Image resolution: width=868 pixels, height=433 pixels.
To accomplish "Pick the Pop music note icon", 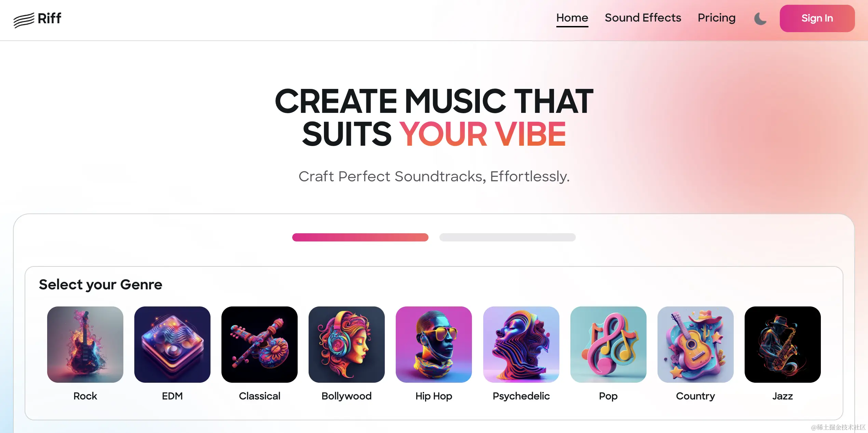I will [608, 344].
